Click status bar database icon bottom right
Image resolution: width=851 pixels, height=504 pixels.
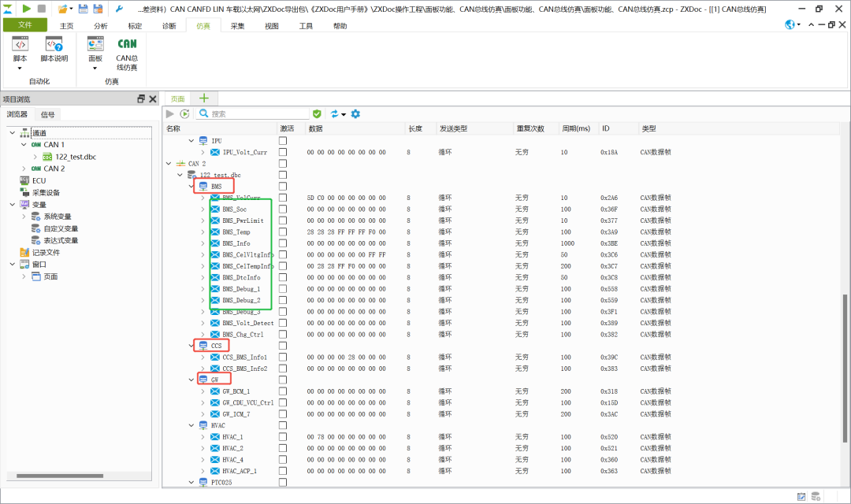click(816, 496)
